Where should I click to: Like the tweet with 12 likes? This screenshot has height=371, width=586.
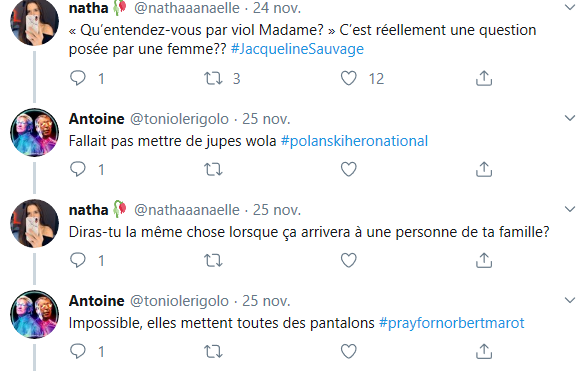point(348,78)
